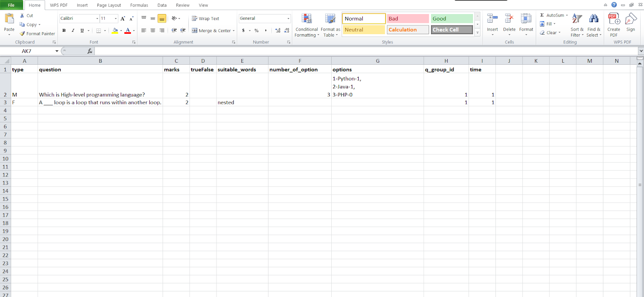
Task: Apply the yellow fill color bucket
Action: [x=115, y=31]
